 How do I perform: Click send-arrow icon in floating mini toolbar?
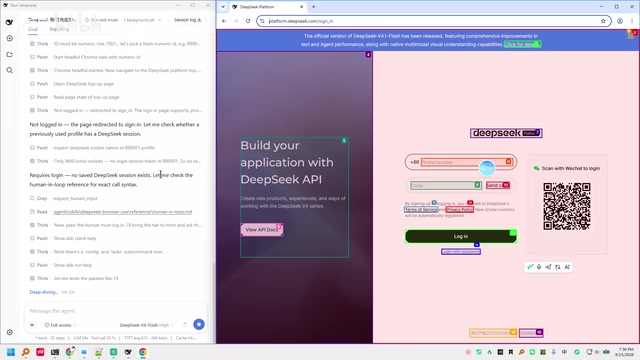548,267
